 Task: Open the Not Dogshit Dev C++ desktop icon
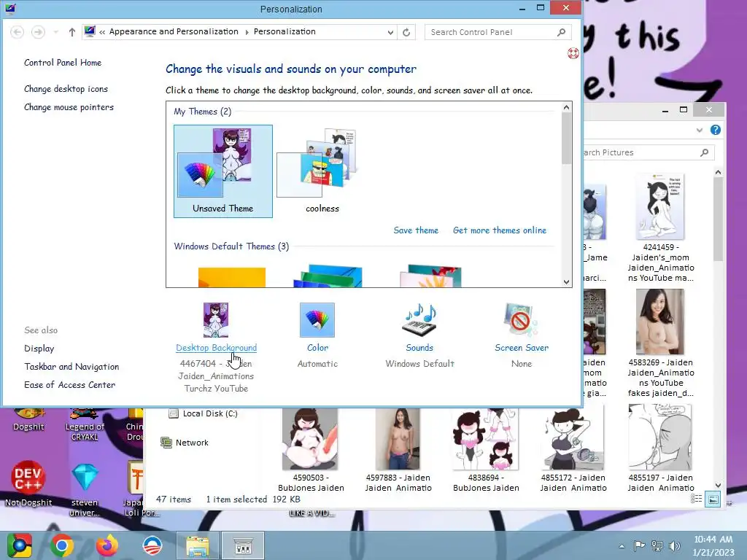pos(28,483)
